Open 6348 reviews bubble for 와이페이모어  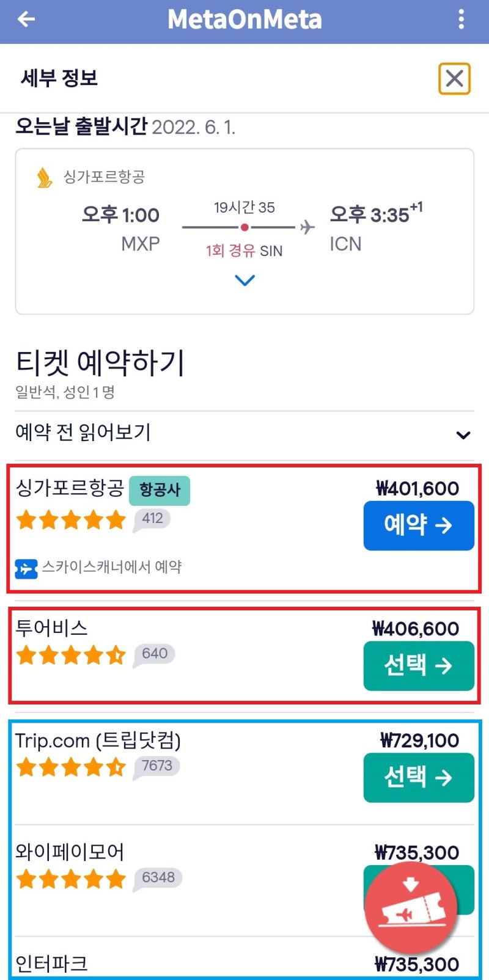pyautogui.click(x=158, y=878)
